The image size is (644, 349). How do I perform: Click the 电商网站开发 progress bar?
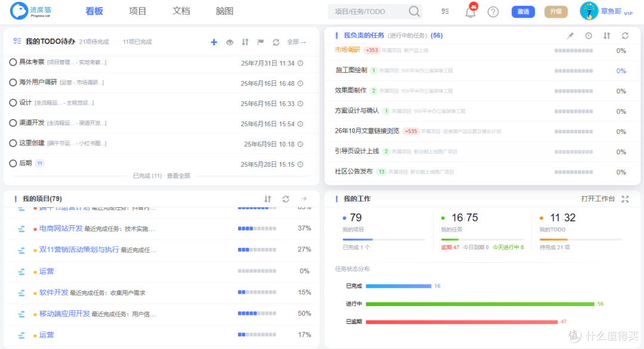pyautogui.click(x=257, y=229)
